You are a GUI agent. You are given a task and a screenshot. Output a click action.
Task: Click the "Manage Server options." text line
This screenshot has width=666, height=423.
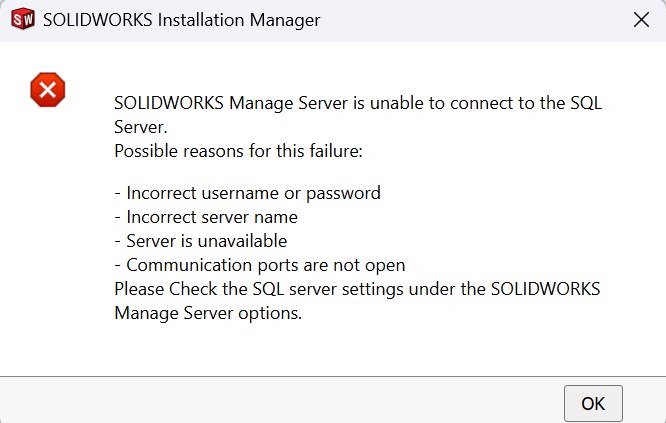(x=208, y=313)
